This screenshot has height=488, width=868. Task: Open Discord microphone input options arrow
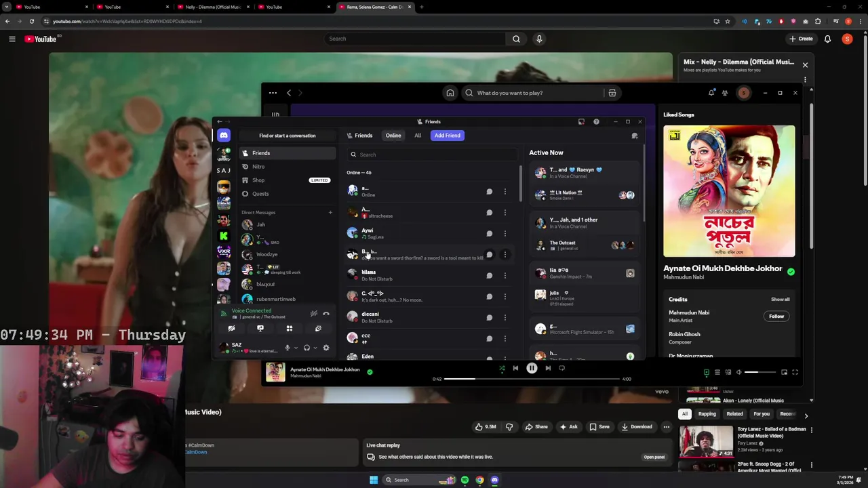(x=295, y=348)
